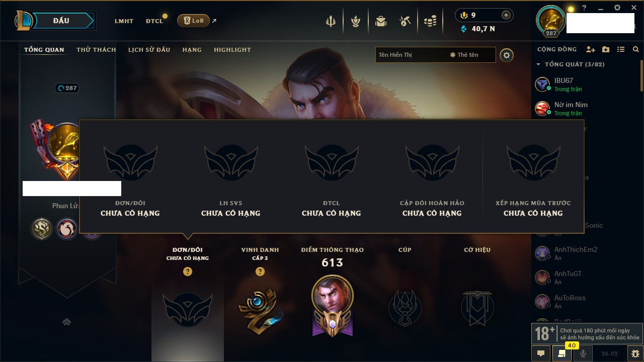Open the Clash trident icon

click(331, 21)
